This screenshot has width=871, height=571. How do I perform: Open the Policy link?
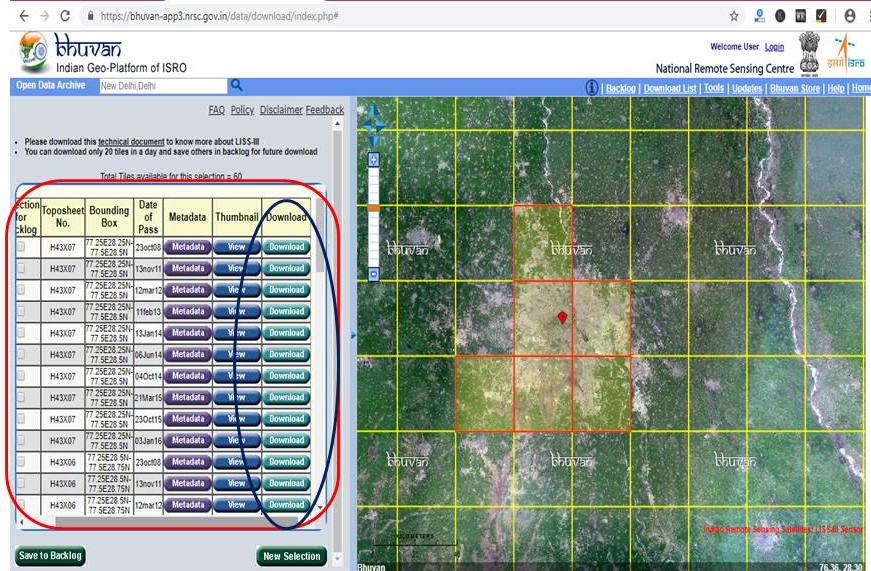click(242, 110)
